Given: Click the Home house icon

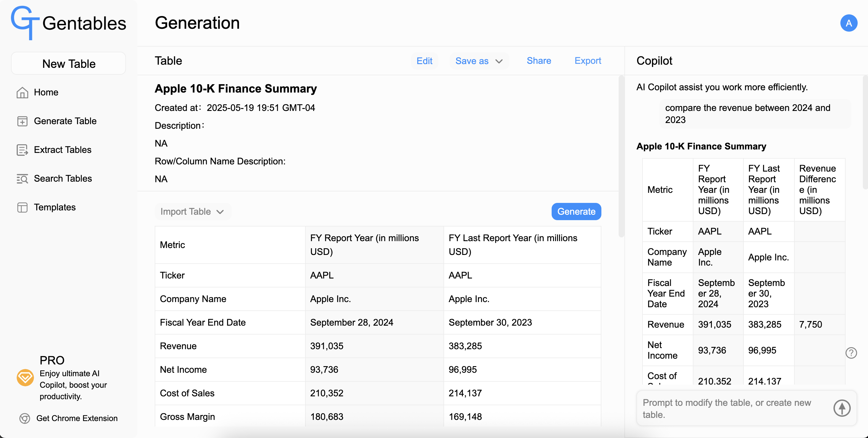Looking at the screenshot, I should coord(22,93).
